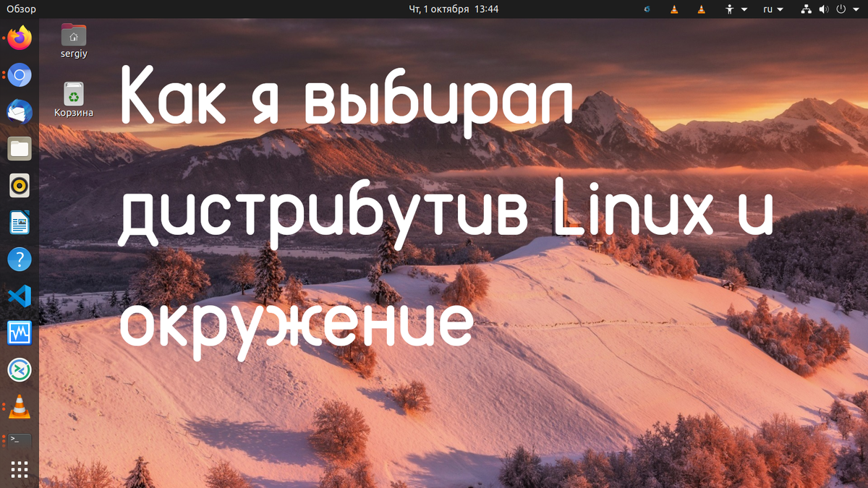Open the Корзина trash desktop icon
This screenshot has height=488, width=868.
coord(74,100)
